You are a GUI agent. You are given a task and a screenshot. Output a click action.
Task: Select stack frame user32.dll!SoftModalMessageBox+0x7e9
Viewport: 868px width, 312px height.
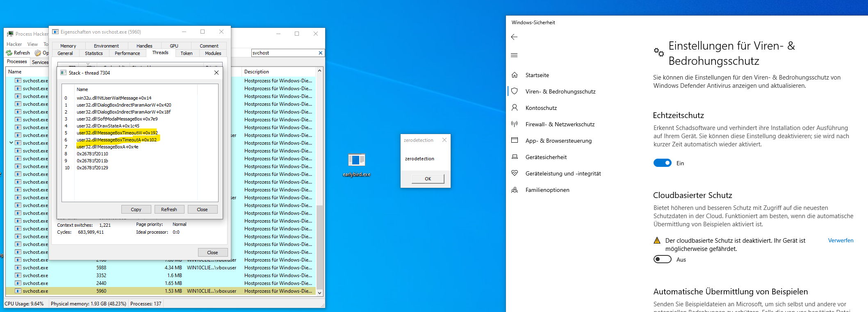(117, 119)
